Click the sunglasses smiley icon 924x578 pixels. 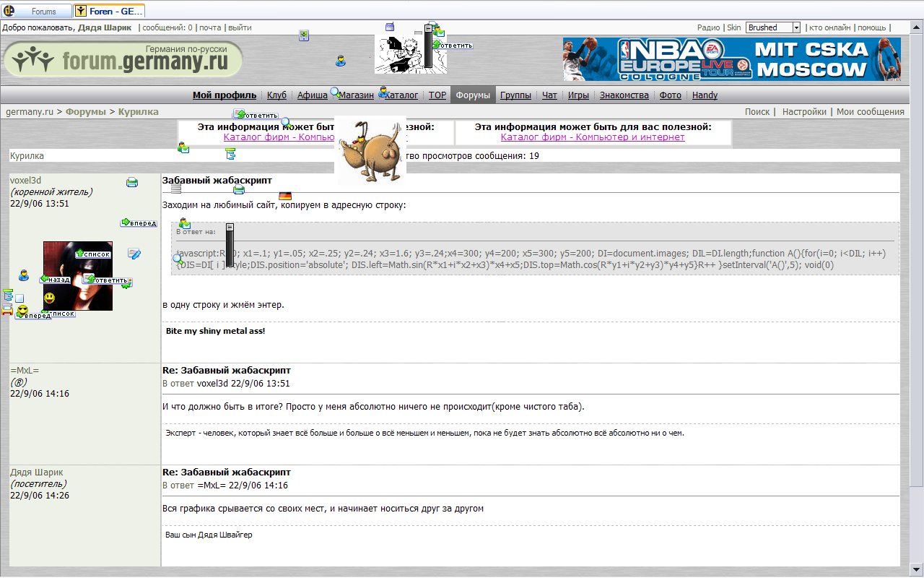tap(22, 311)
